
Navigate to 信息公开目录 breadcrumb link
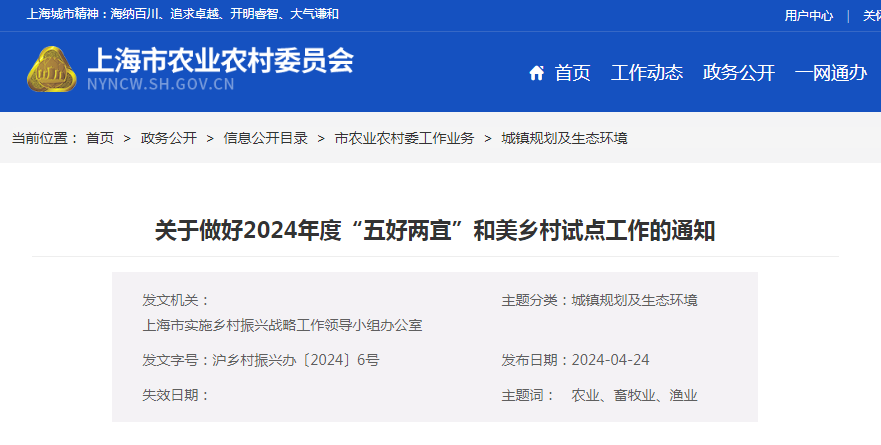coord(265,138)
